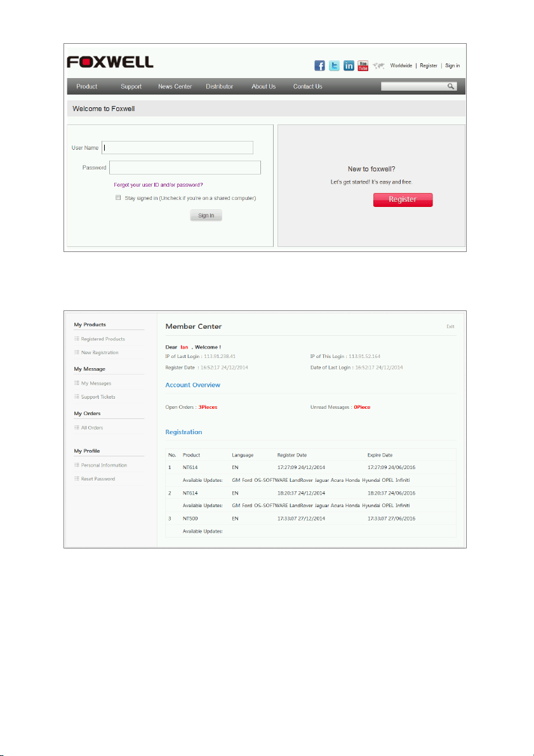534x756 pixels.
Task: Click the Password input field
Action: [185, 168]
